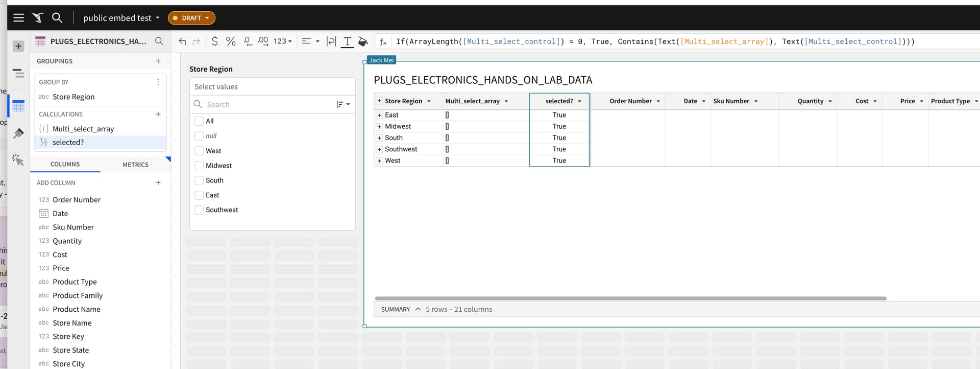
Task: Click the DRAFT status button
Action: point(191,18)
